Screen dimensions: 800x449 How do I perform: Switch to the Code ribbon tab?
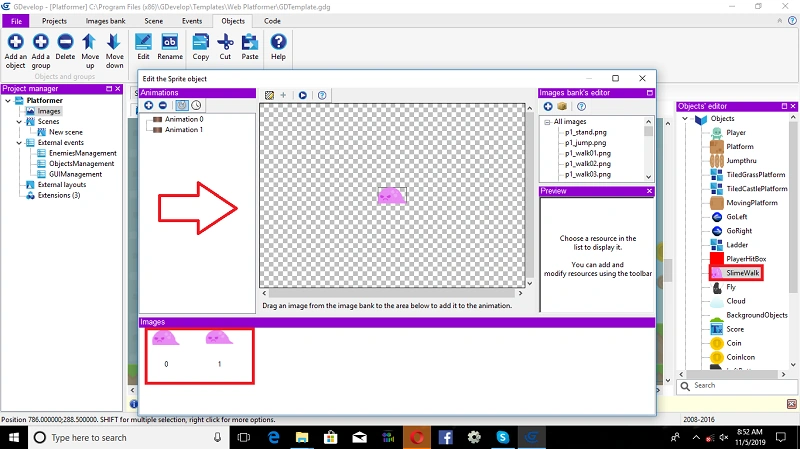272,21
